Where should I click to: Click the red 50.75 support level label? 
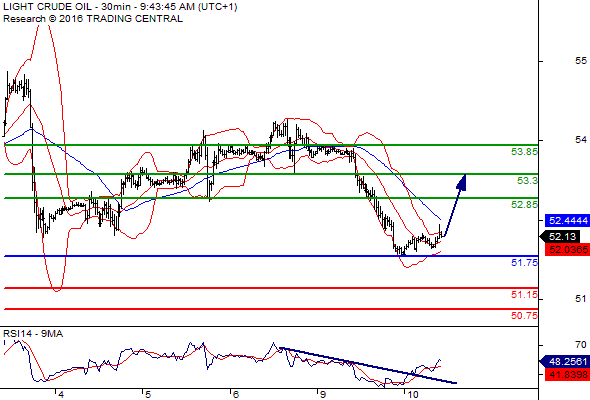point(524,315)
